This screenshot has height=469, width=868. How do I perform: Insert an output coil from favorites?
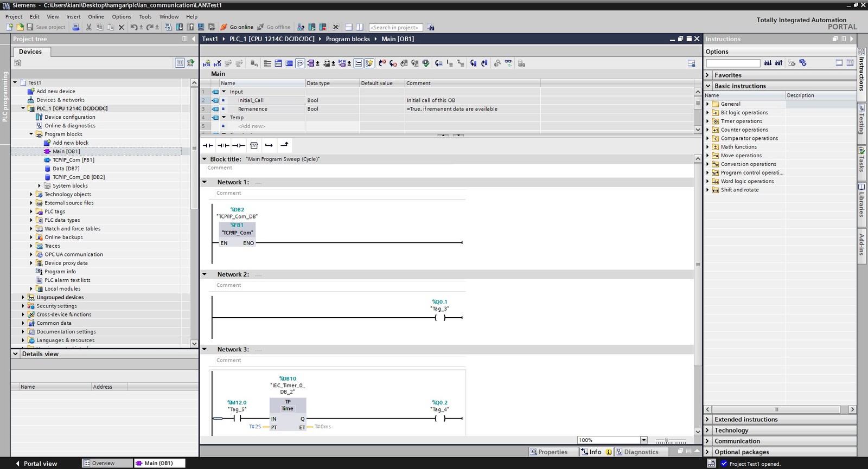tap(239, 145)
